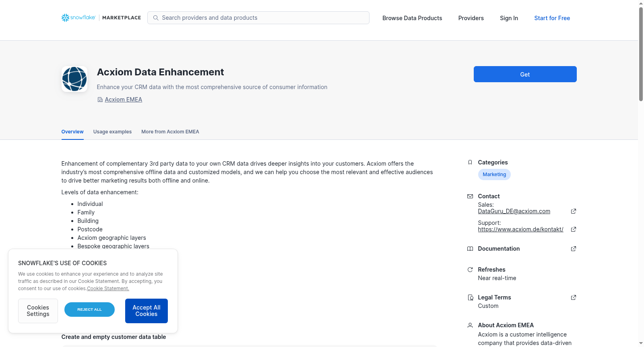Click the Marketing category tag
Image resolution: width=644 pixels, height=347 pixels.
[x=494, y=175]
